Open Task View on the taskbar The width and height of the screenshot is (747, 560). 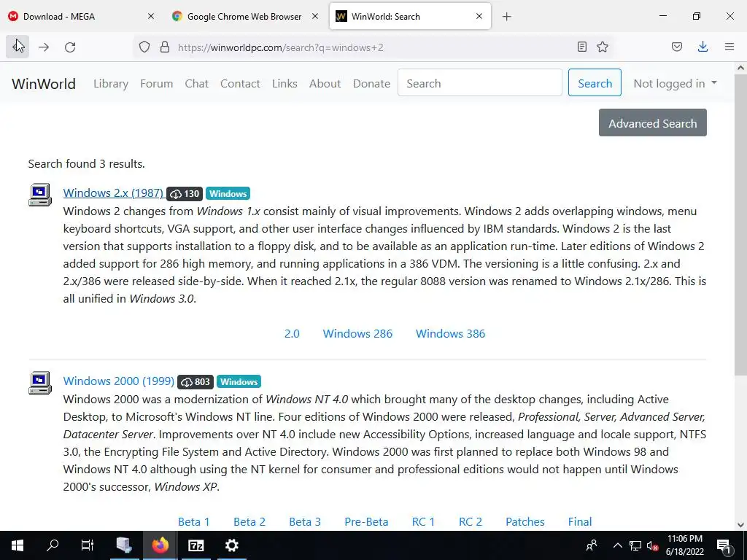(x=88, y=545)
